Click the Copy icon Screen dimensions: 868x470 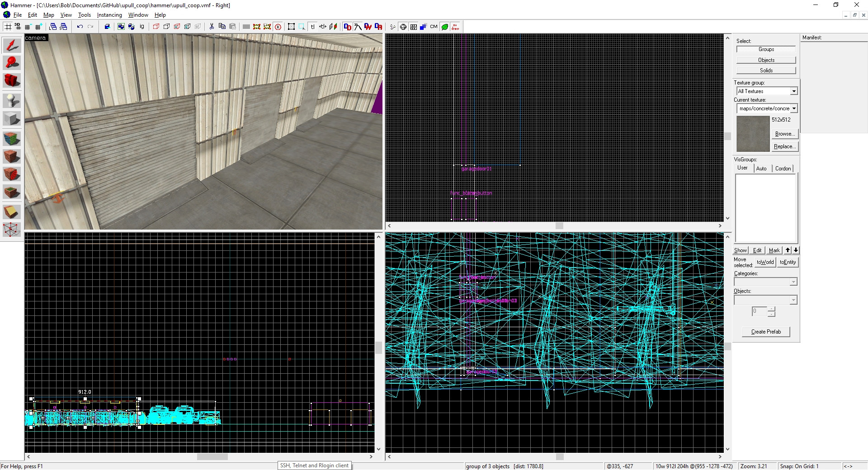click(222, 27)
